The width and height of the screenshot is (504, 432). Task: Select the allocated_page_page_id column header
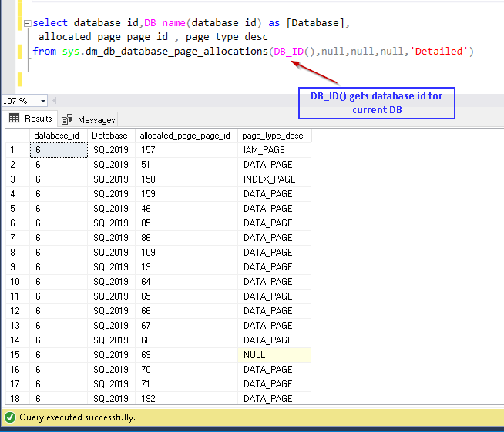pos(185,136)
